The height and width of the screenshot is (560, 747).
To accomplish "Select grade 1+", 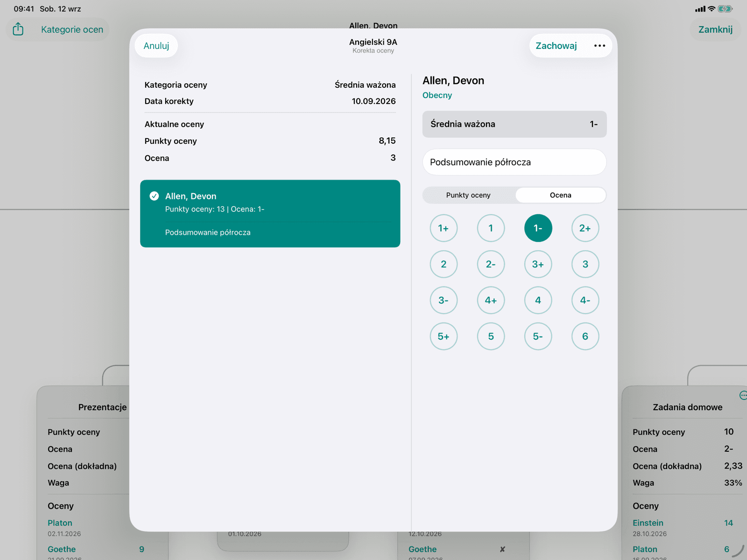I will 444,228.
